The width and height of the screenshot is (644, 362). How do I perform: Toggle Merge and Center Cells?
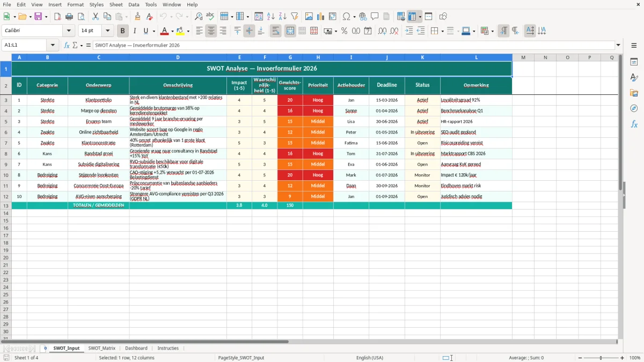[x=290, y=31]
